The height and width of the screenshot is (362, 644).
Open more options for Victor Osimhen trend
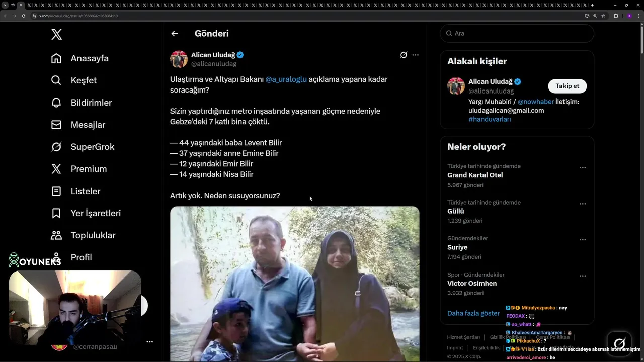click(583, 276)
